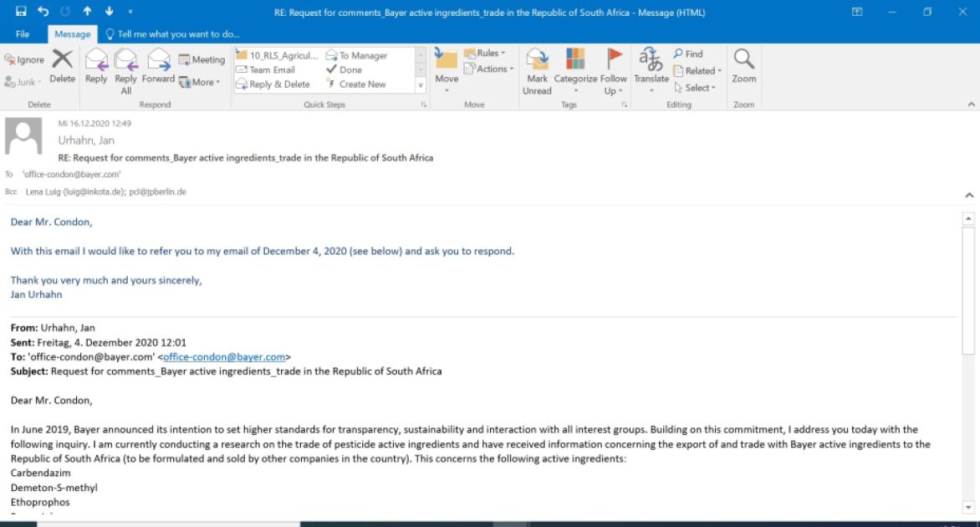Open the File tab
This screenshot has width=980, height=527.
click(23, 34)
